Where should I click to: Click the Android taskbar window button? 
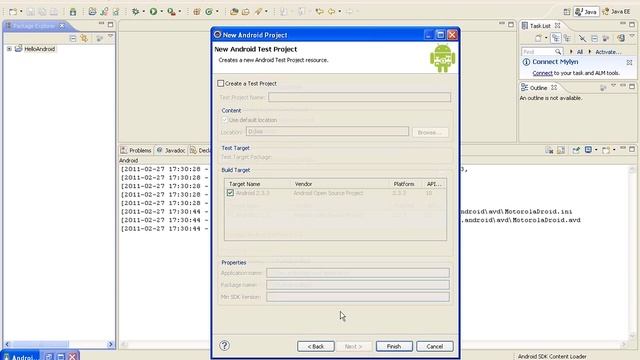[x=20, y=357]
